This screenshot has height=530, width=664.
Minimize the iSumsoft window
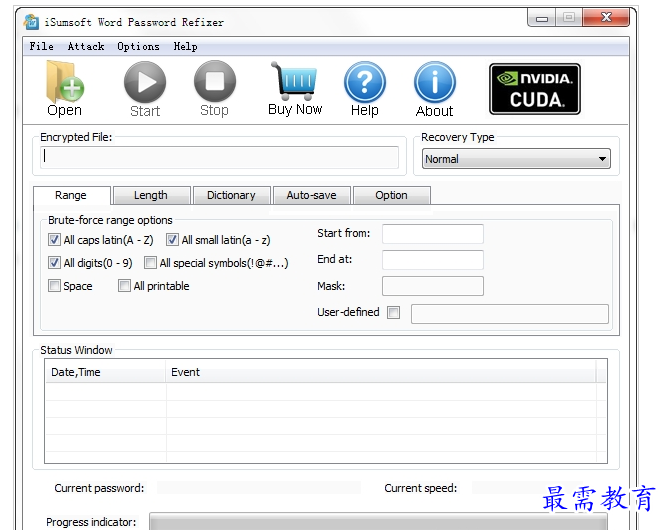tap(542, 18)
